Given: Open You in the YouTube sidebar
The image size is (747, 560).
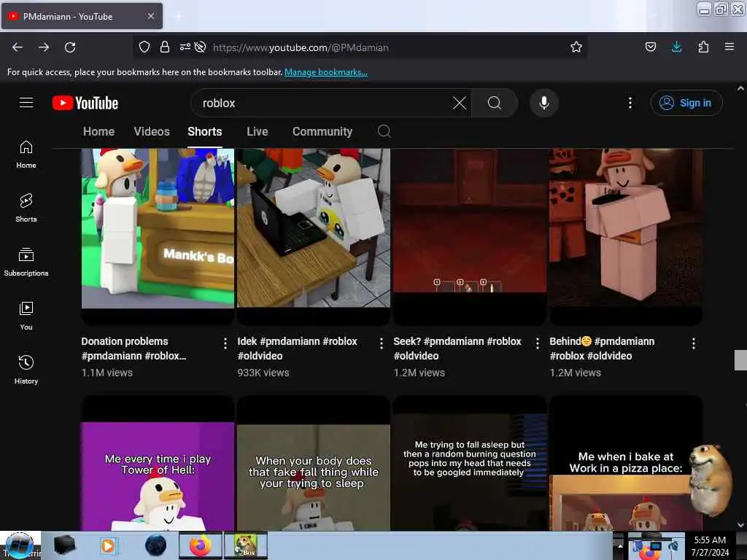Looking at the screenshot, I should 26,316.
